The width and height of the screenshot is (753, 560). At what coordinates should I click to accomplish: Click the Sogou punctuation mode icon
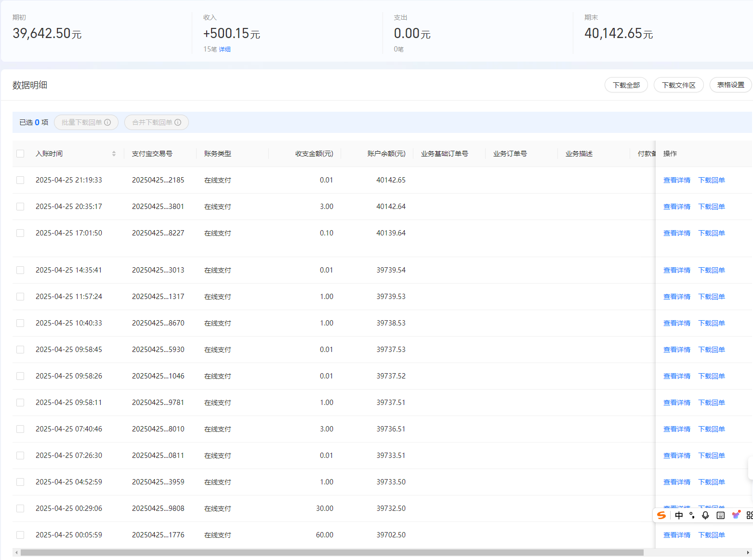(692, 515)
